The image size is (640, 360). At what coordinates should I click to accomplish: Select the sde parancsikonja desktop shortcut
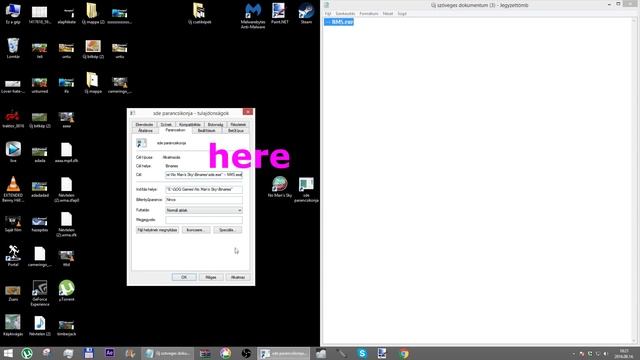(306, 189)
